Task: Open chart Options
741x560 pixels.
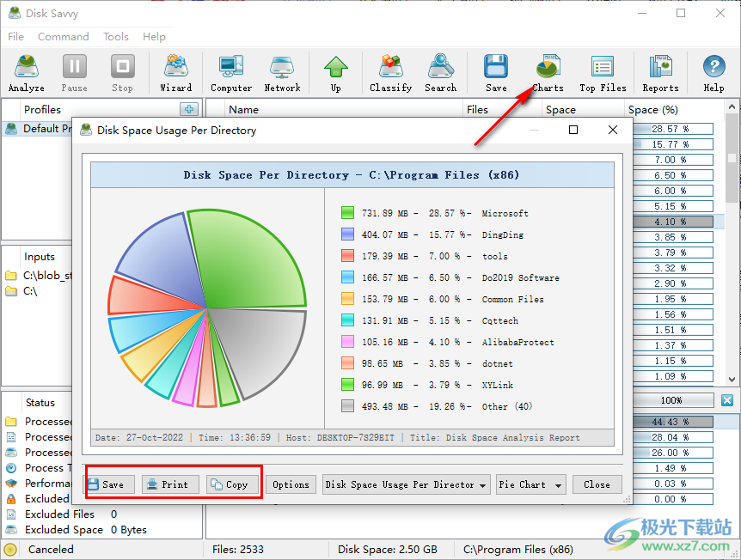Action: [x=291, y=484]
